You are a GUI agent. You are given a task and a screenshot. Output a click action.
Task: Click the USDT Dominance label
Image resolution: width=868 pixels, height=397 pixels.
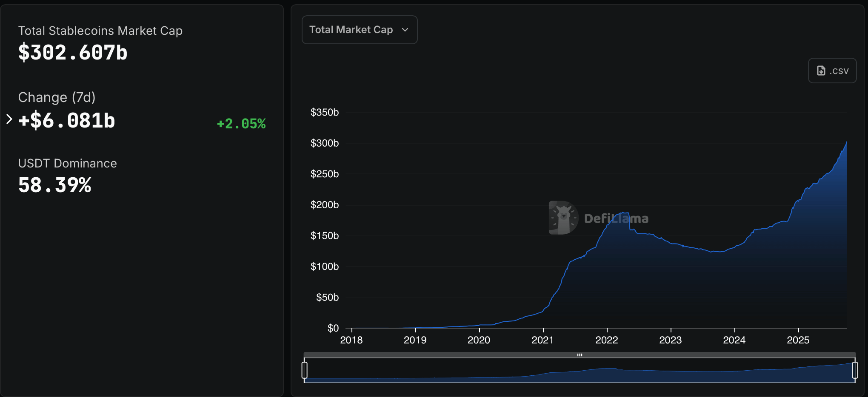[x=68, y=163]
